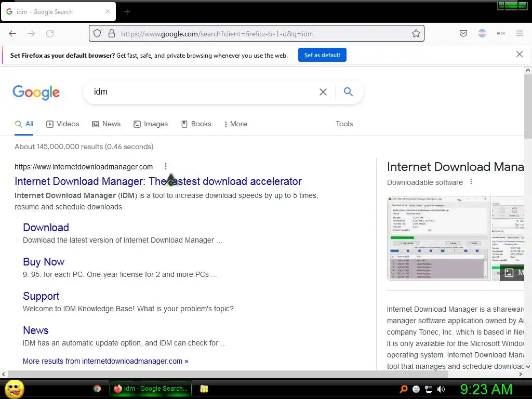Click the Set as default button
The width and height of the screenshot is (532, 399).
[322, 55]
